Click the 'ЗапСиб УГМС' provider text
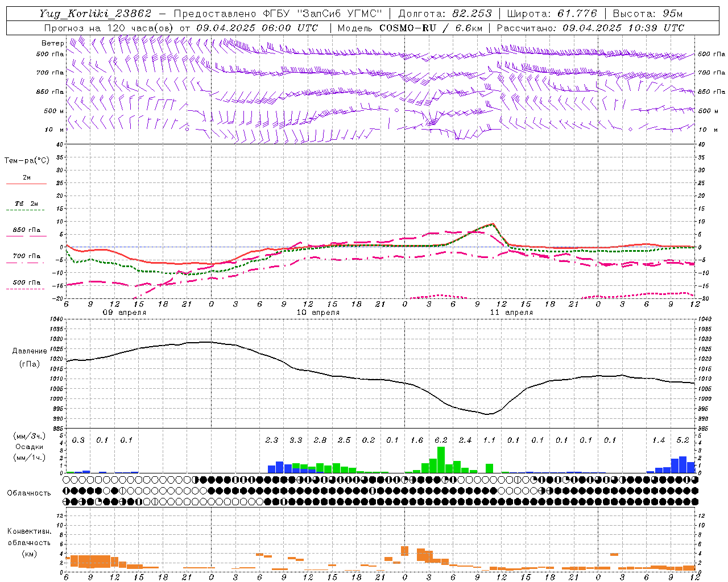 (x=340, y=14)
